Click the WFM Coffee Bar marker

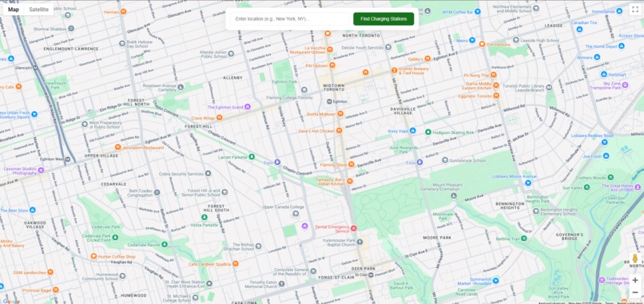478,12
